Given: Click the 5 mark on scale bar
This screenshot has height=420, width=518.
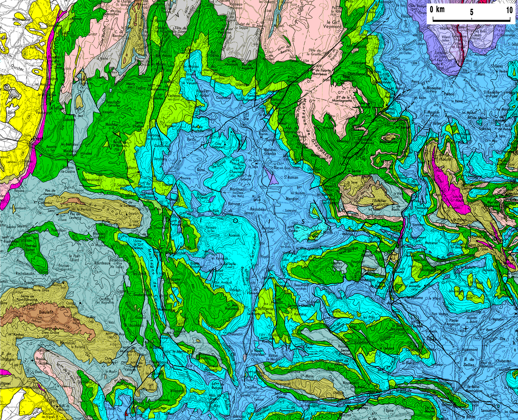Looking at the screenshot, I should click(x=471, y=12).
